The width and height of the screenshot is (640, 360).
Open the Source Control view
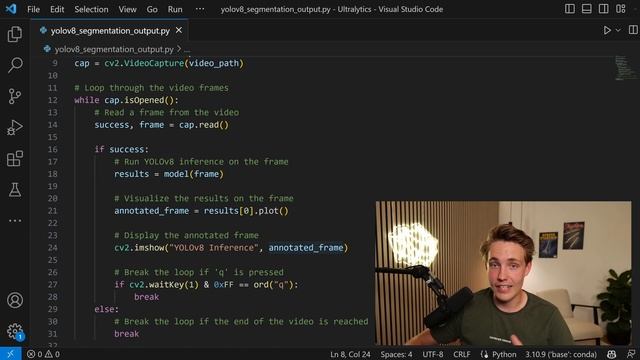coord(15,96)
